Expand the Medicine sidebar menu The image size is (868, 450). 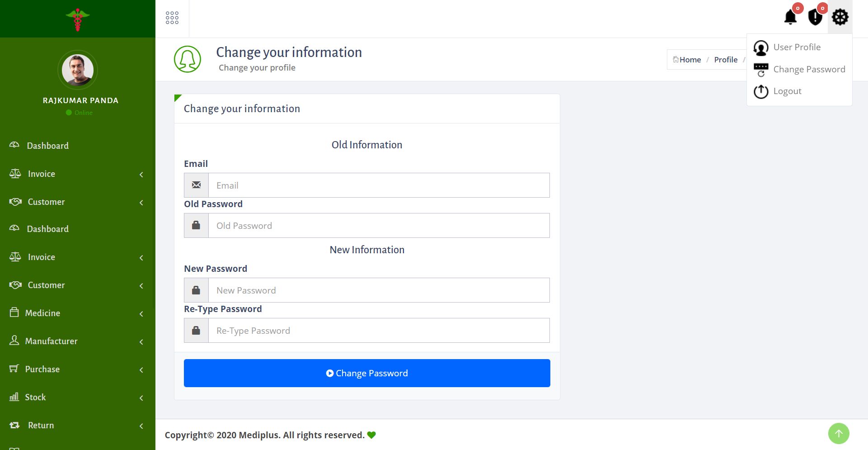[x=43, y=313]
